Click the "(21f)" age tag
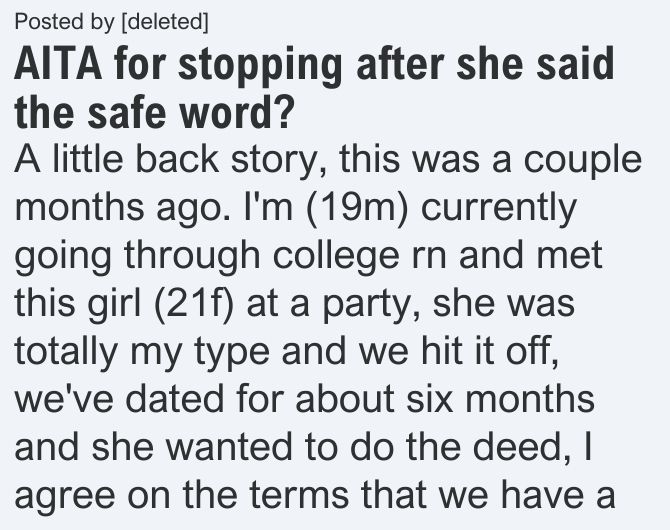 tap(194, 304)
